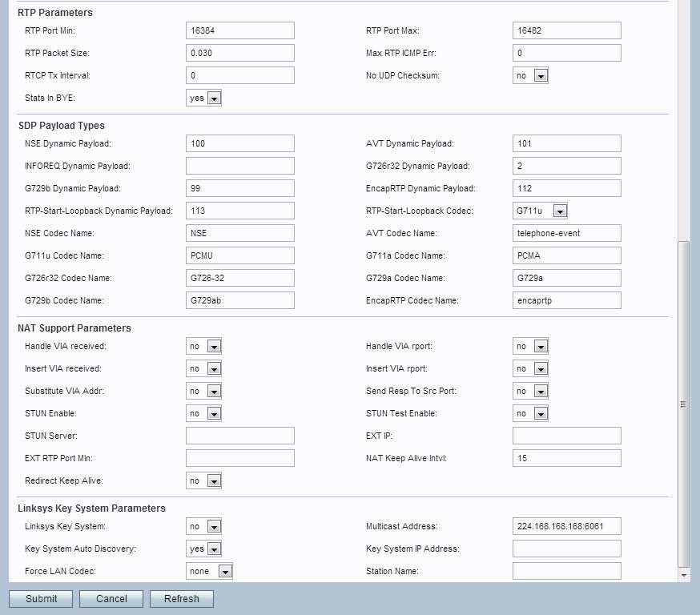Open the Handle VIA rport dropdown
The width and height of the screenshot is (700, 615).
[530, 346]
